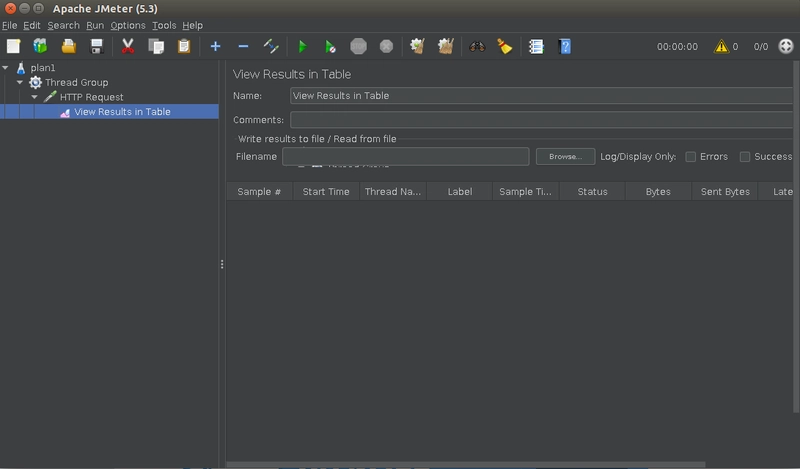800x469 pixels.
Task: Select the Thread Group tree item
Action: click(x=77, y=82)
